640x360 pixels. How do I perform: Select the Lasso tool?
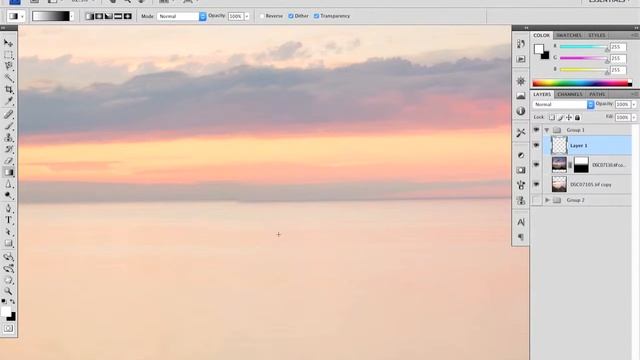point(8,66)
